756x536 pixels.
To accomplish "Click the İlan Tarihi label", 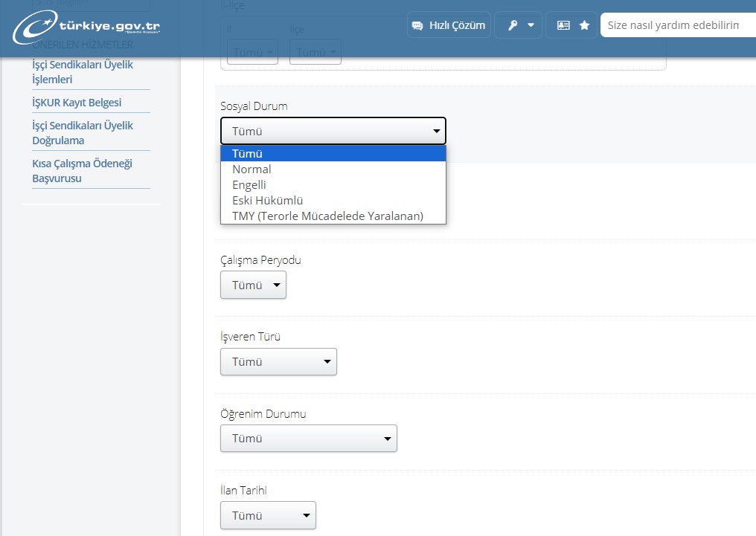I will pyautogui.click(x=243, y=490).
